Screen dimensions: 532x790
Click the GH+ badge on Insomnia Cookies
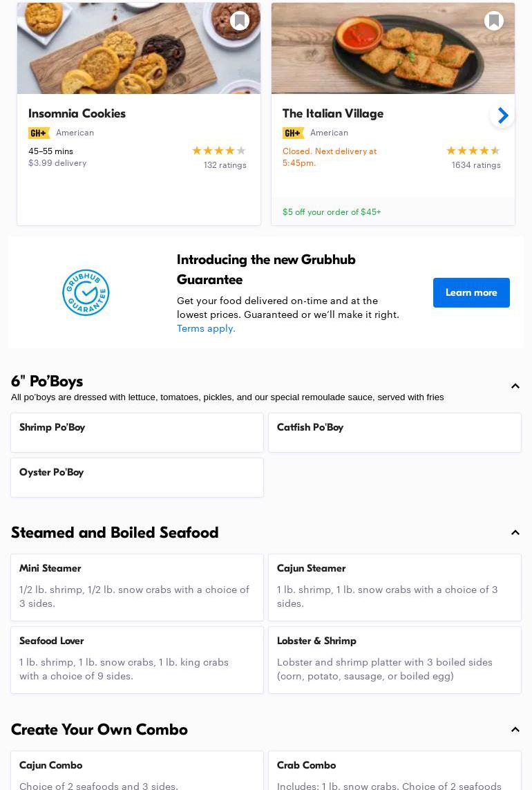click(x=39, y=133)
